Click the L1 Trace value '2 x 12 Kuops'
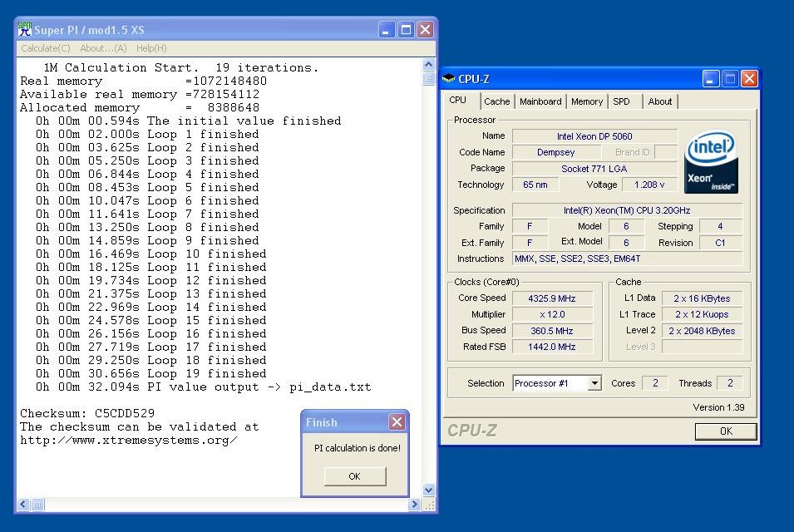 702,314
